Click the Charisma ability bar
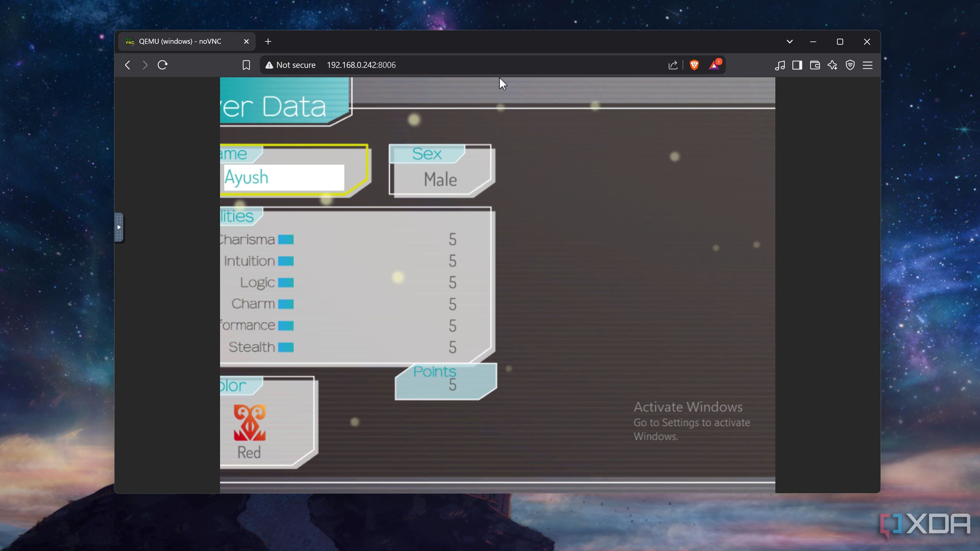 pyautogui.click(x=286, y=240)
